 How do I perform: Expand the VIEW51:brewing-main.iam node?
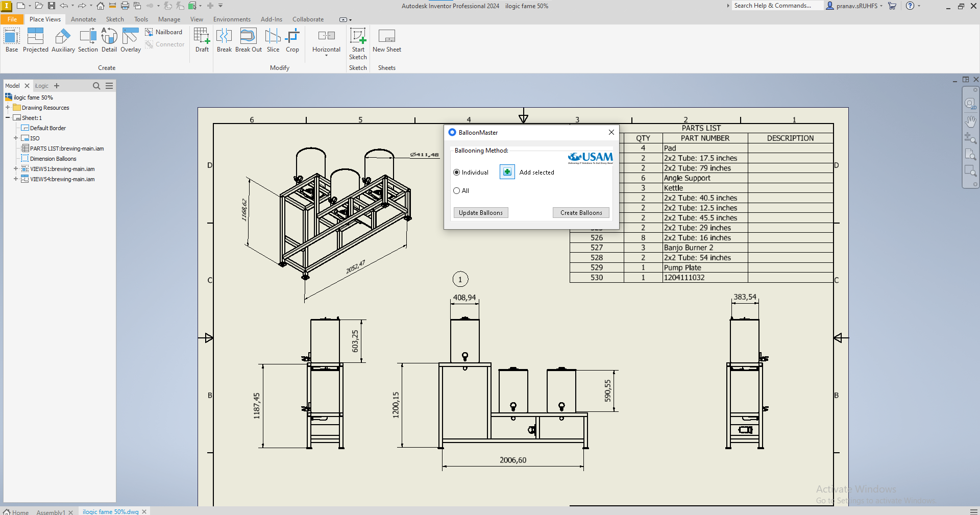click(x=16, y=169)
